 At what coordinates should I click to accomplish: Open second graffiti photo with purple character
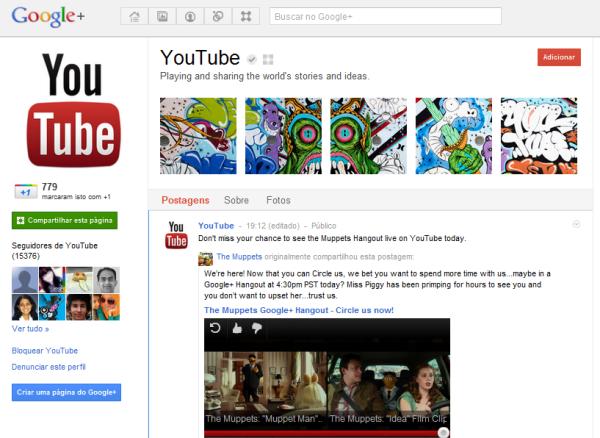coord(283,136)
